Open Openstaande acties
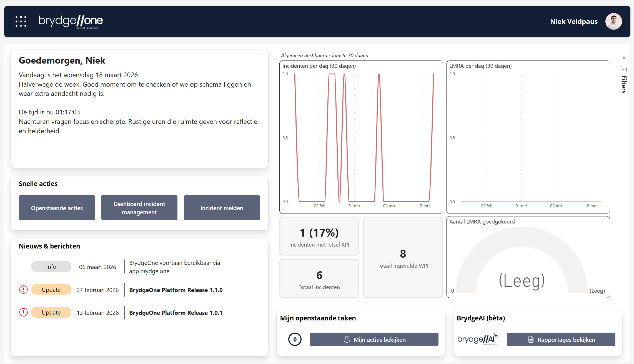This screenshot has width=634, height=364. pos(57,208)
